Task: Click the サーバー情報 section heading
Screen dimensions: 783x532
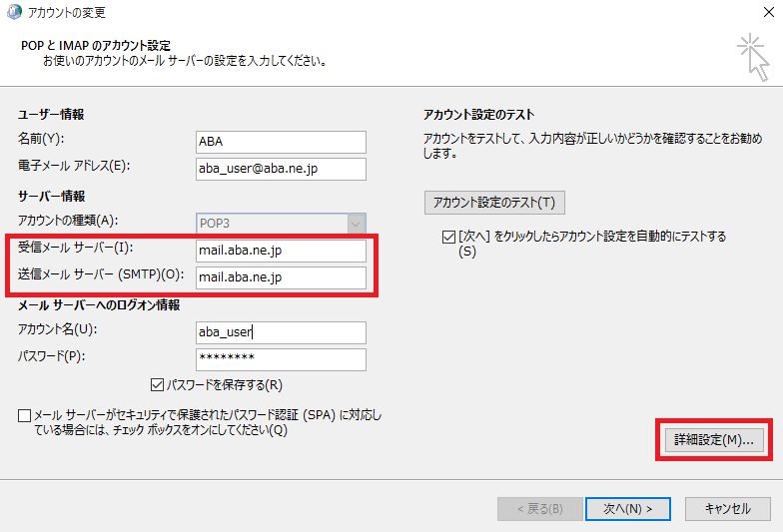Action: tap(52, 196)
